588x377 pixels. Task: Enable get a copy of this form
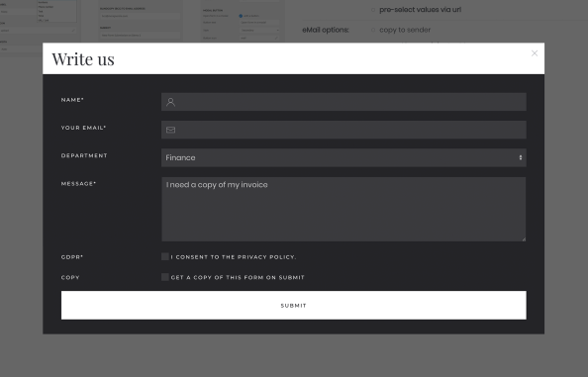[x=165, y=277]
